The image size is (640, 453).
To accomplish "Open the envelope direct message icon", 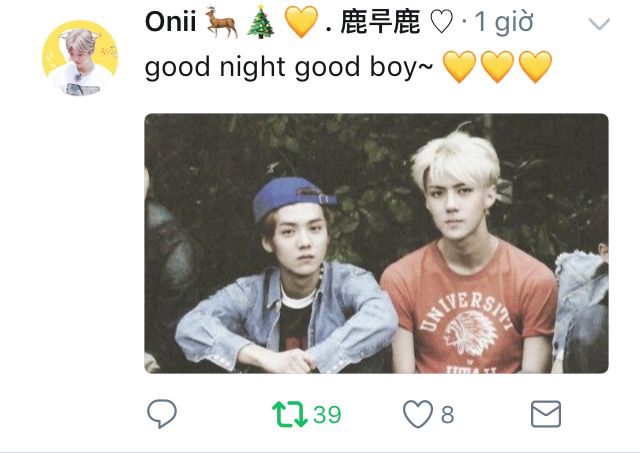I will (546, 414).
